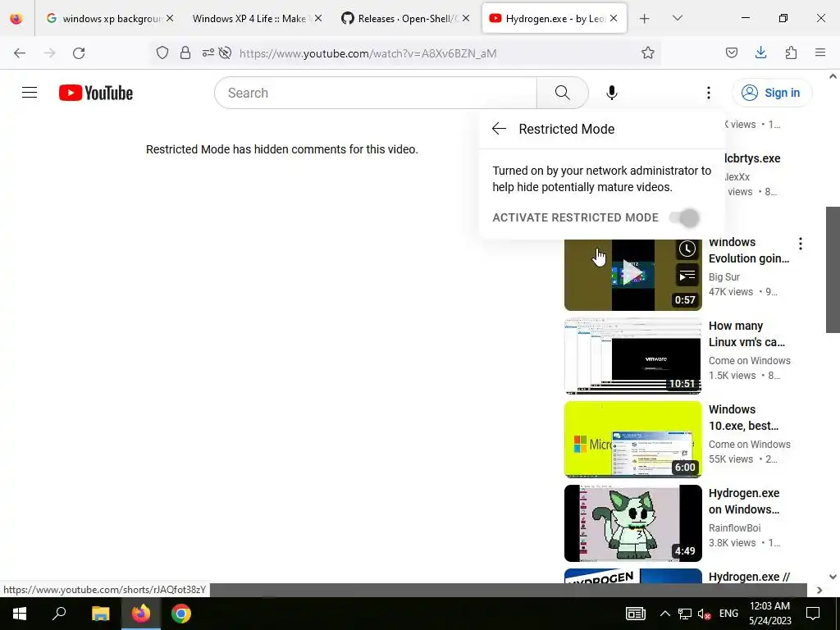840x630 pixels.
Task: Start voice search with microphone icon
Action: (612, 93)
